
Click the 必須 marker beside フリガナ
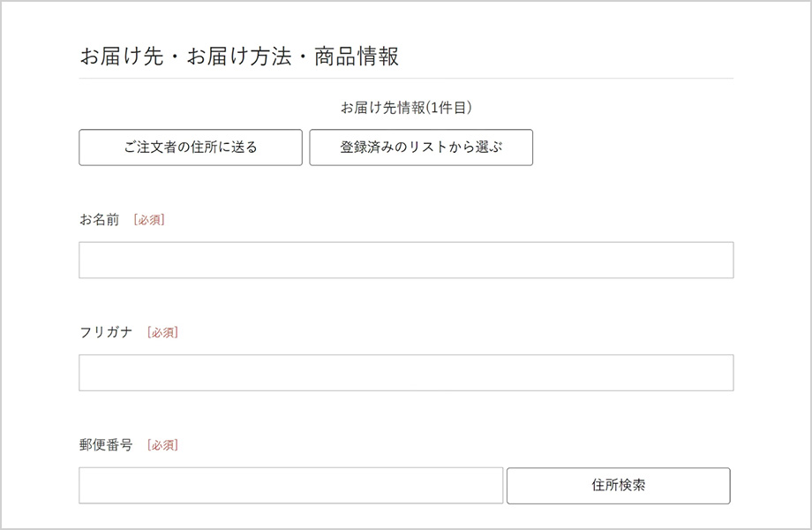point(162,332)
